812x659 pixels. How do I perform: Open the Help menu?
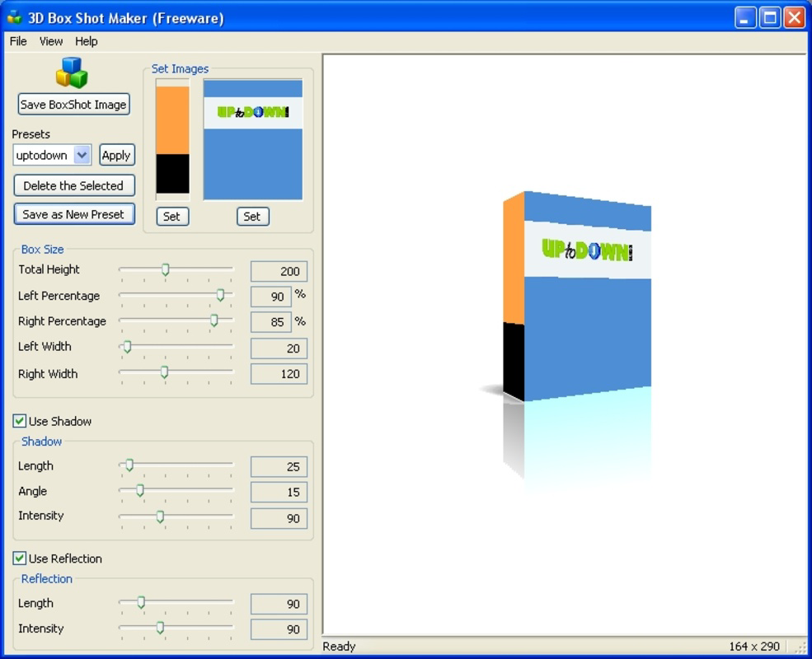[85, 41]
